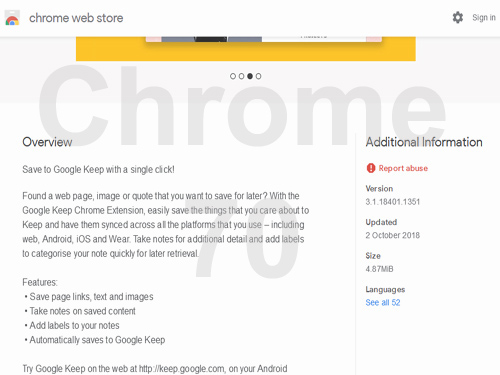Click the yellow screenshot slide image

coord(246,49)
